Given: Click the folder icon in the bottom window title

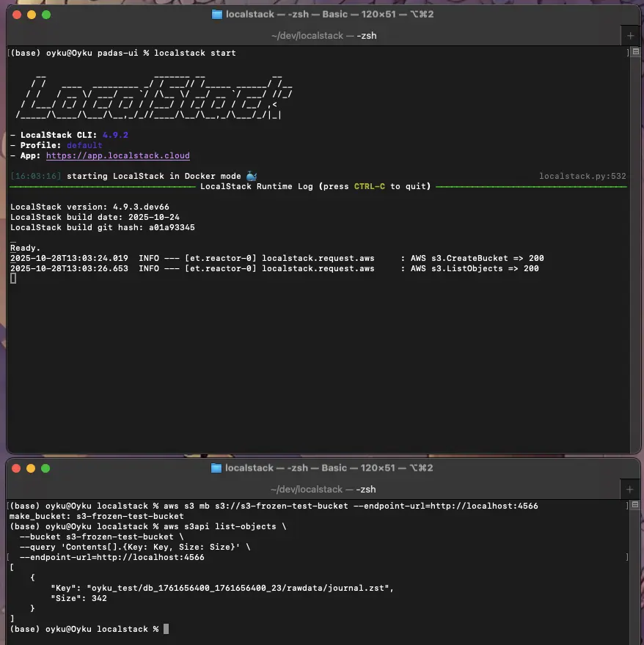Looking at the screenshot, I should click(x=216, y=468).
